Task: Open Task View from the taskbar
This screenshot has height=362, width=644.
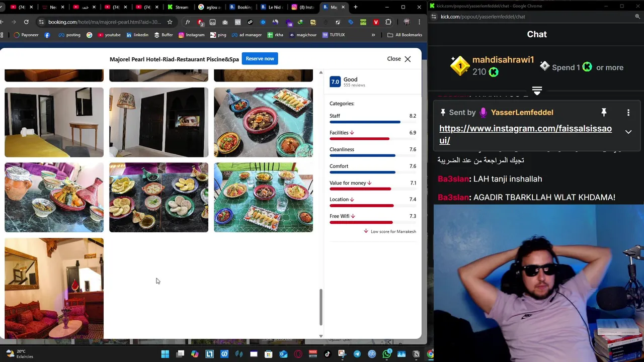Action: 180,354
